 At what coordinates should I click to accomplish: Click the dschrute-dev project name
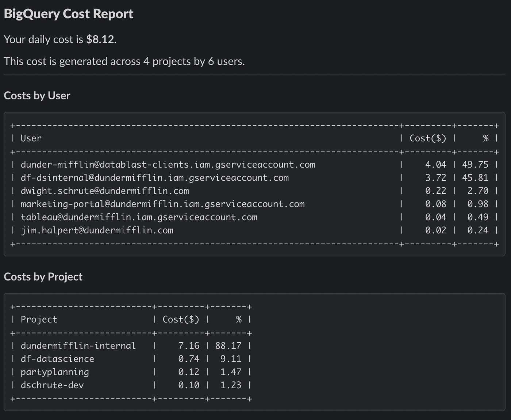click(x=52, y=385)
